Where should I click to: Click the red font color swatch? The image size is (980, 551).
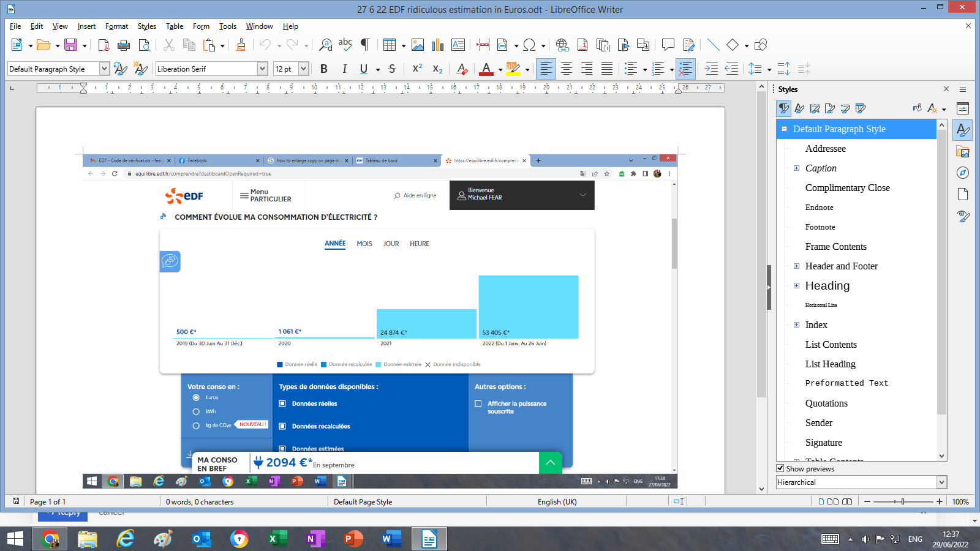click(x=486, y=69)
